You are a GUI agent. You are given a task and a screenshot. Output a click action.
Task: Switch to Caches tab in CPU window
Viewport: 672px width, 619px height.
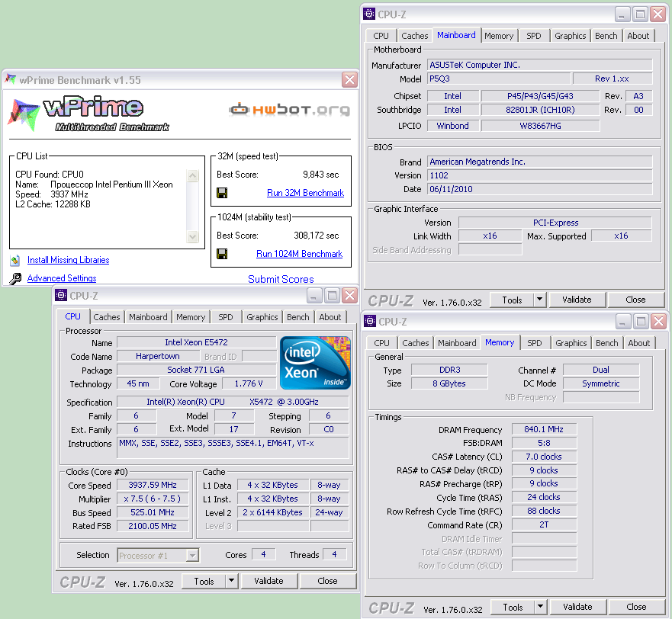(x=107, y=317)
